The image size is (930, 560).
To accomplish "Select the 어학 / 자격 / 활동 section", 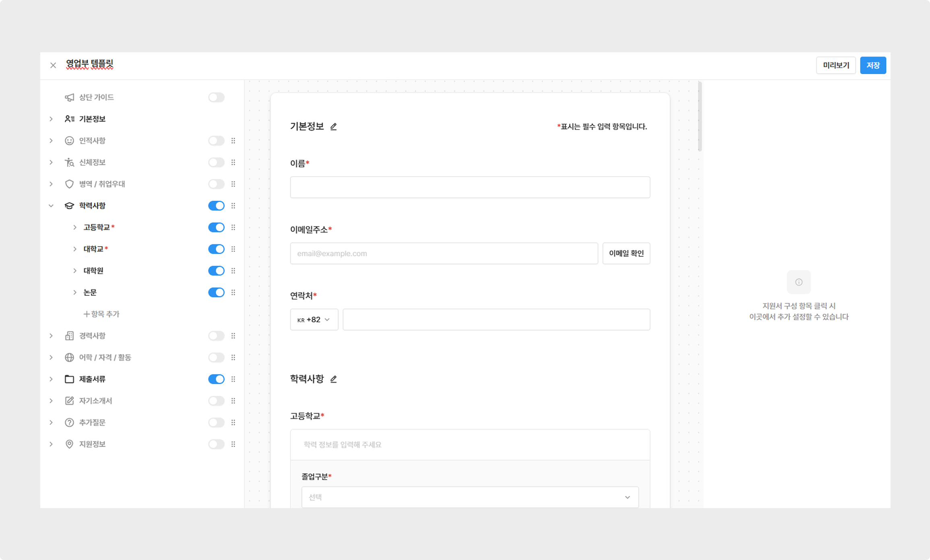I will pyautogui.click(x=105, y=358).
